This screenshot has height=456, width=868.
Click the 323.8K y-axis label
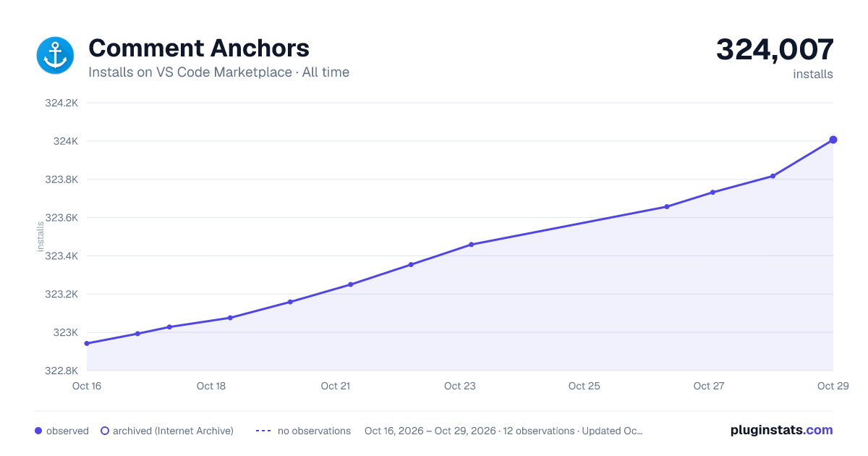61,180
